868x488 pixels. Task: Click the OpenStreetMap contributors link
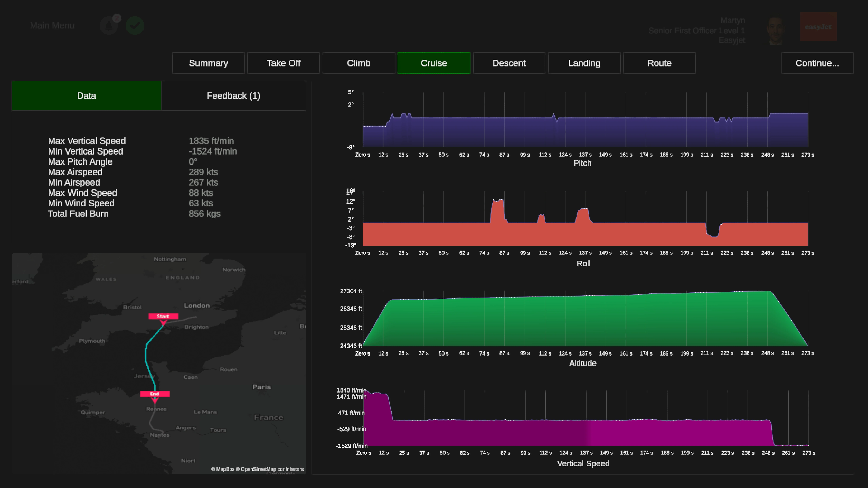click(272, 469)
